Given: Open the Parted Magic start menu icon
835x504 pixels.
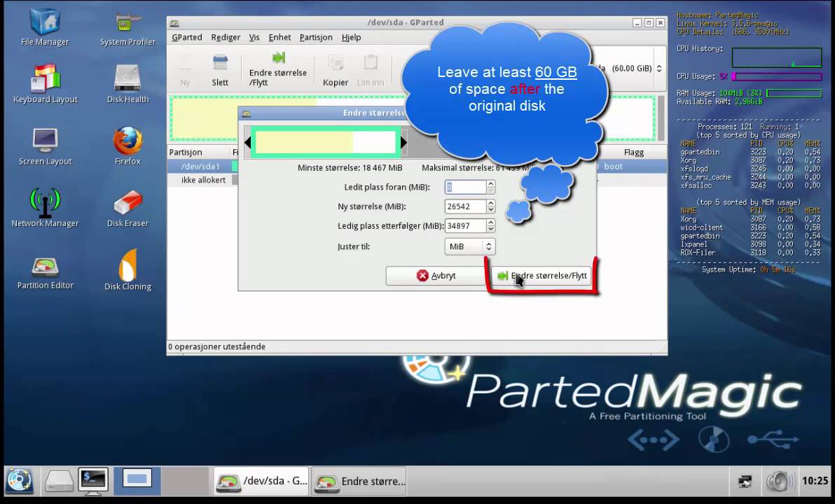Looking at the screenshot, I should click(20, 481).
